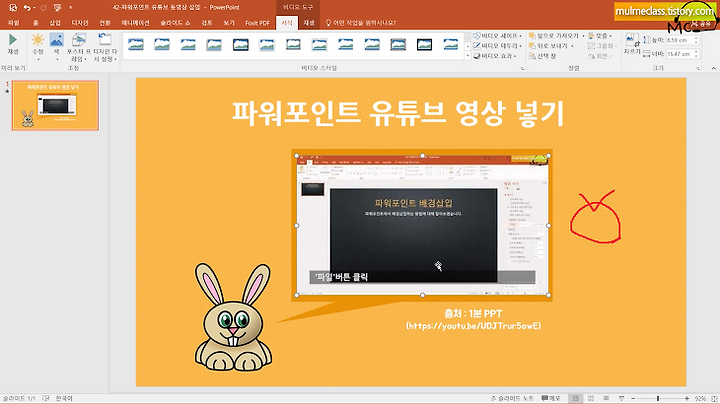720x404 pixels.
Task: Click the language 한국어 in status bar
Action: [x=64, y=398]
